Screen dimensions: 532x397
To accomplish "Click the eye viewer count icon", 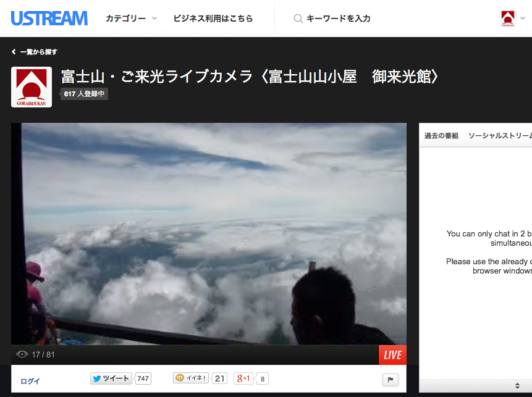I will coord(22,354).
